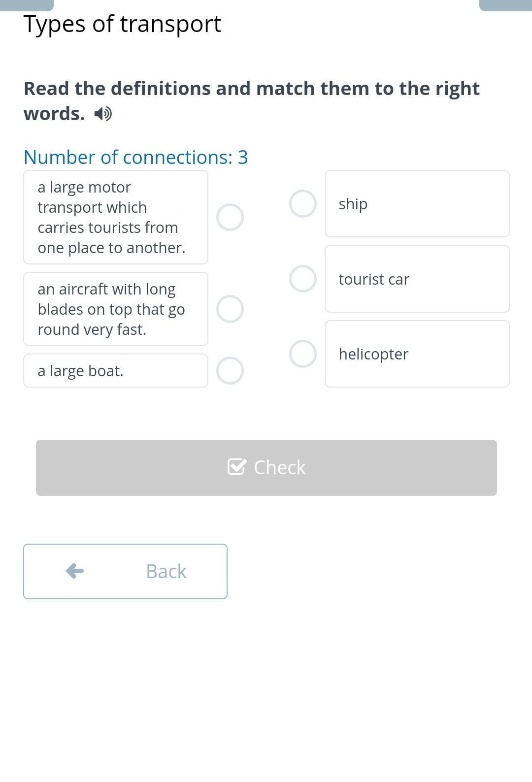This screenshot has width=532, height=782.
Task: Click the 'helicopter' answer box
Action: tap(417, 354)
